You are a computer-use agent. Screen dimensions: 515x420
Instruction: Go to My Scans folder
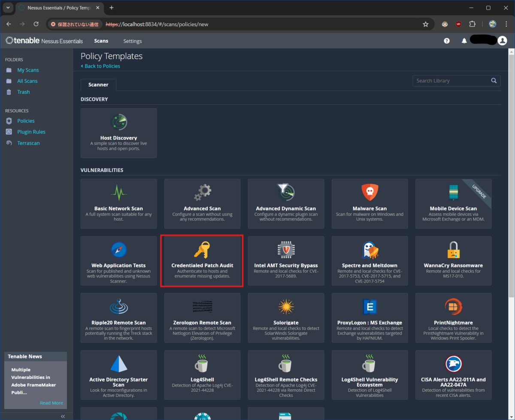coord(28,70)
